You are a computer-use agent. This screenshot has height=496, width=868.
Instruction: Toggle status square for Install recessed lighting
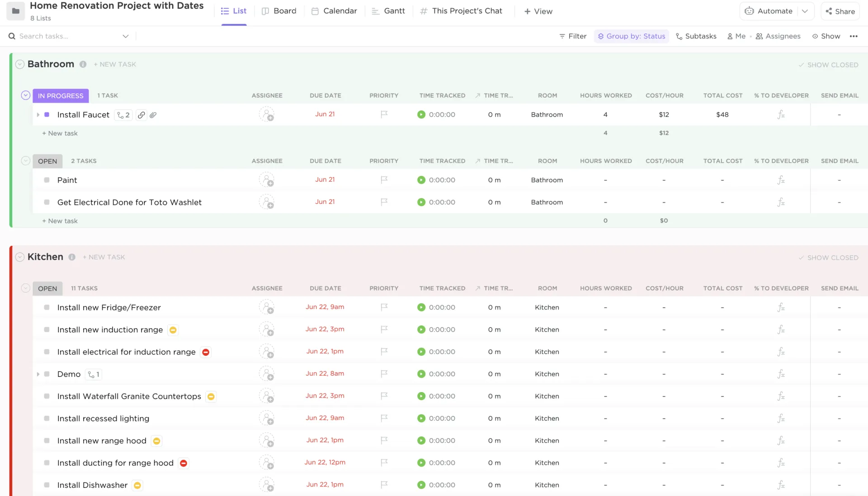47,418
